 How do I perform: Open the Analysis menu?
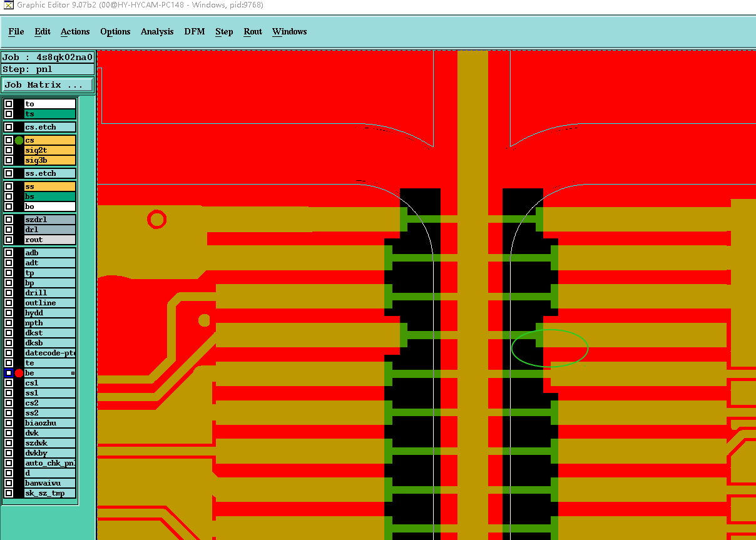coord(157,31)
